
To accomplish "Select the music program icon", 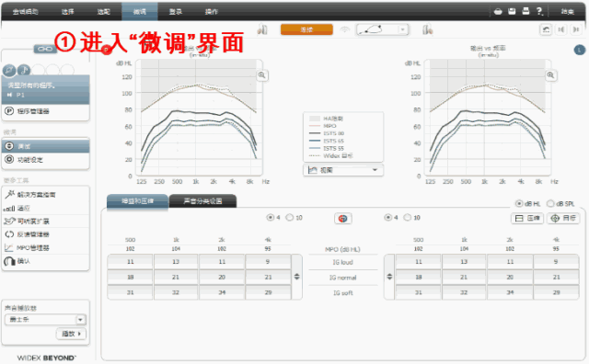I will point(24,70).
